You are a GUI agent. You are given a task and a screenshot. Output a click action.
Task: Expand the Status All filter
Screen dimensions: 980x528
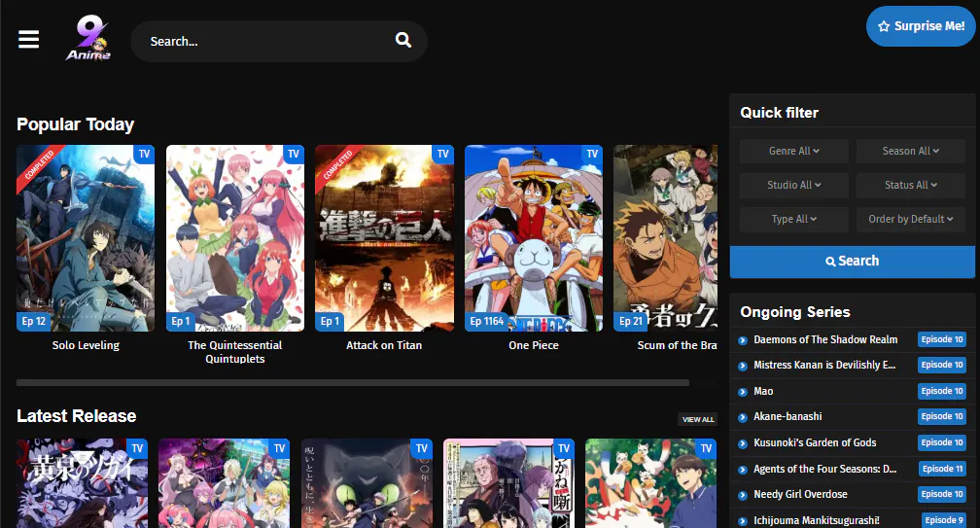(x=911, y=185)
